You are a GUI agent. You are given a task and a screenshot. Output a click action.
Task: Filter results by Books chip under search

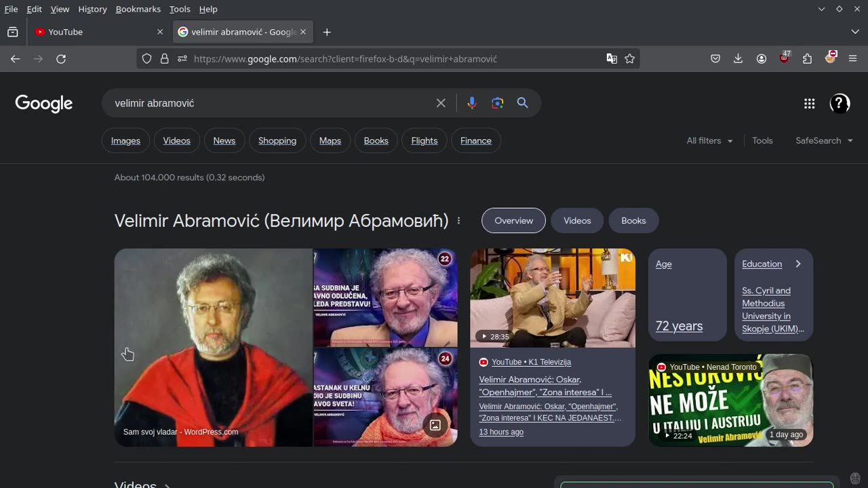(x=376, y=140)
